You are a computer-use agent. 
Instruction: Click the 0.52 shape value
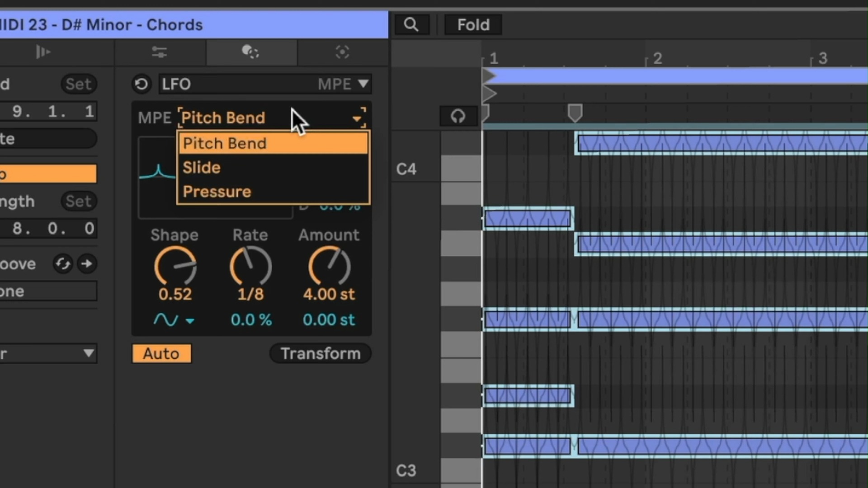point(175,295)
